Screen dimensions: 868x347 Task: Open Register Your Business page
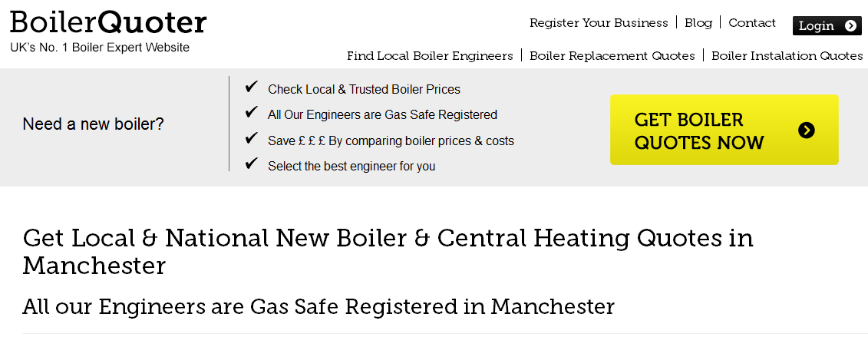tap(599, 23)
